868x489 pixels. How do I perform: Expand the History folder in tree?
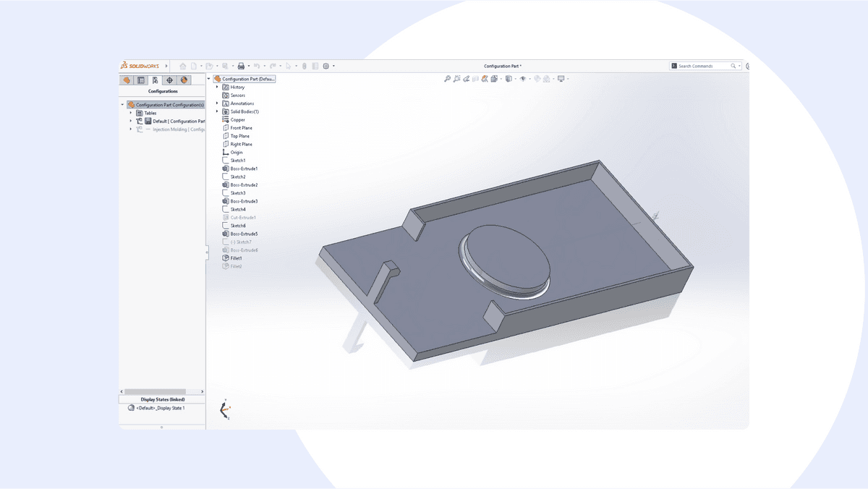tap(217, 87)
